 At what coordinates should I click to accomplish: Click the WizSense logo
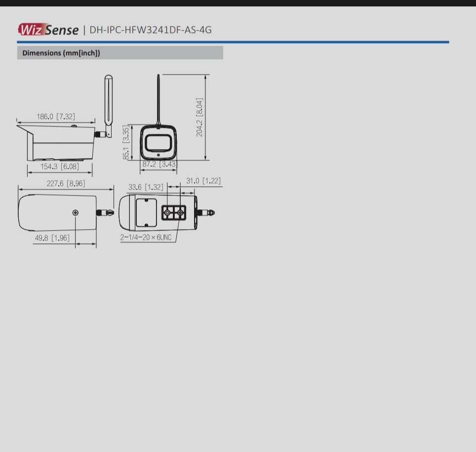point(48,30)
